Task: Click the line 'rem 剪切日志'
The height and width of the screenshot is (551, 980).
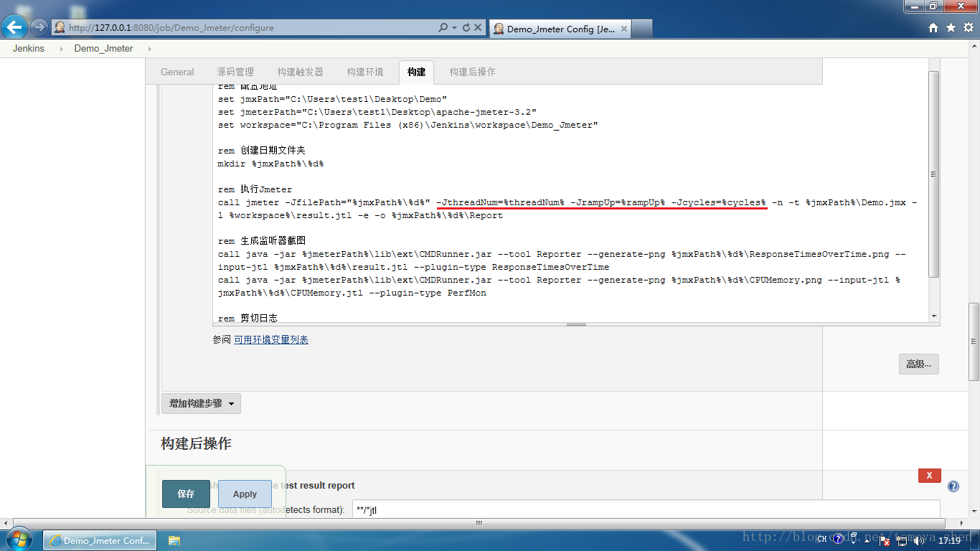Action: 248,318
